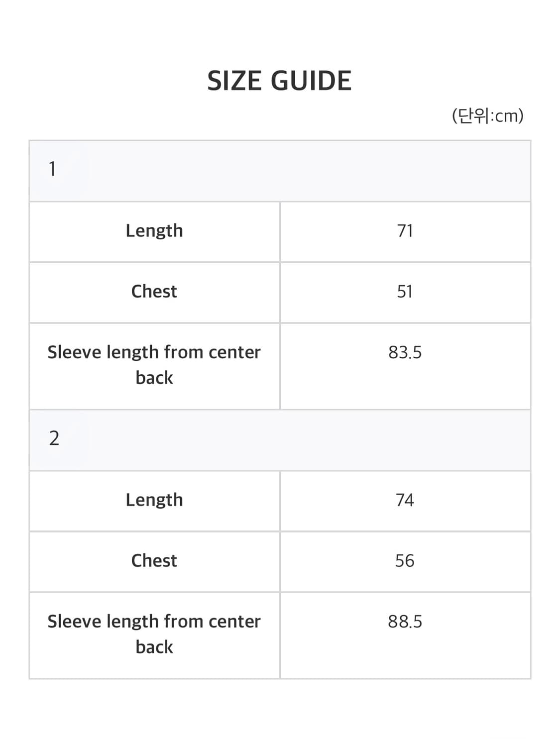Select the chest value 56

coord(405,561)
